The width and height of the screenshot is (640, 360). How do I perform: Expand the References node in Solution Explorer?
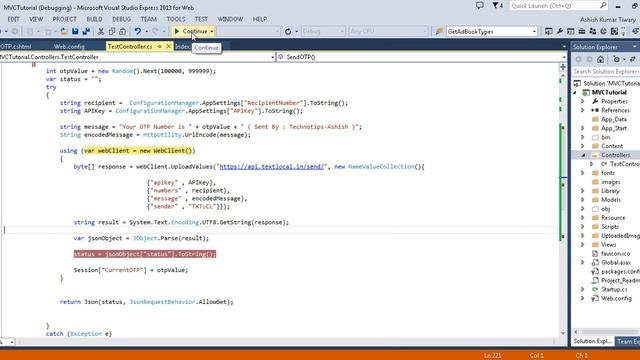point(583,110)
